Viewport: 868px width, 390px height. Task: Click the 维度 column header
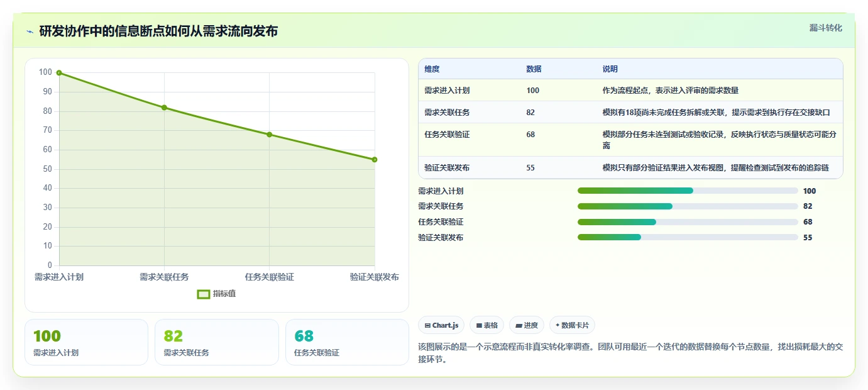(432, 69)
